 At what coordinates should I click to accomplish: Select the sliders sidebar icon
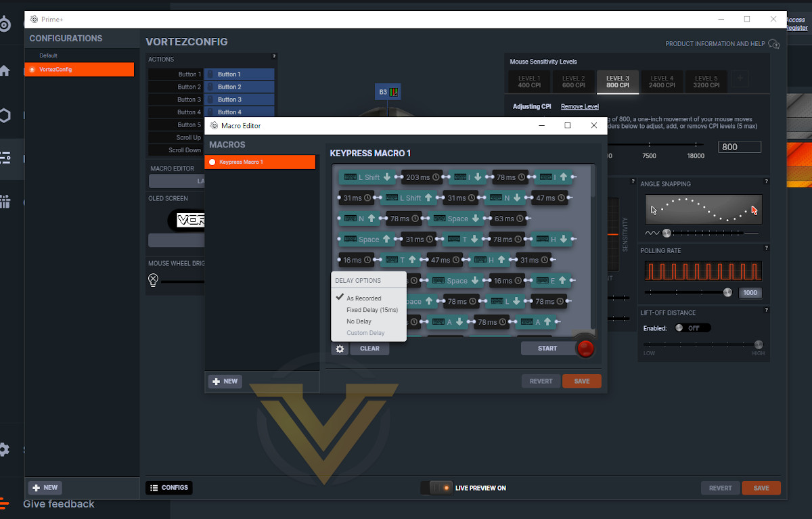[5, 158]
